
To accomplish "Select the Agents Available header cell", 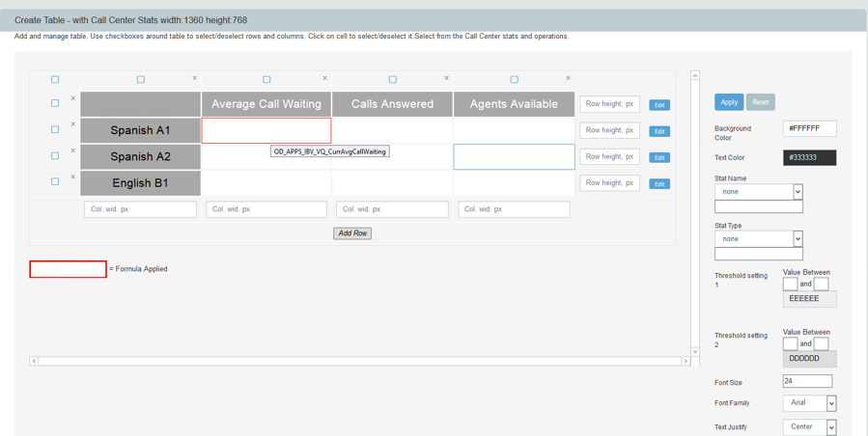I will tap(514, 104).
